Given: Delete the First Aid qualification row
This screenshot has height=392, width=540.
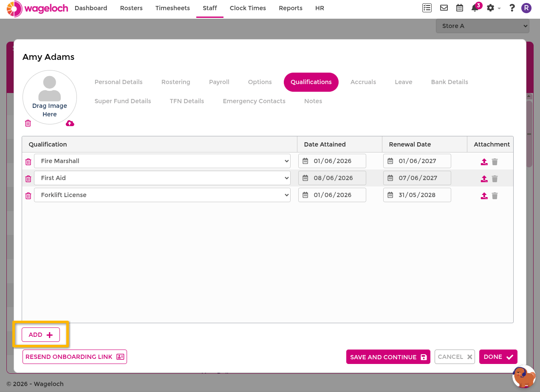Looking at the screenshot, I should [28, 178].
